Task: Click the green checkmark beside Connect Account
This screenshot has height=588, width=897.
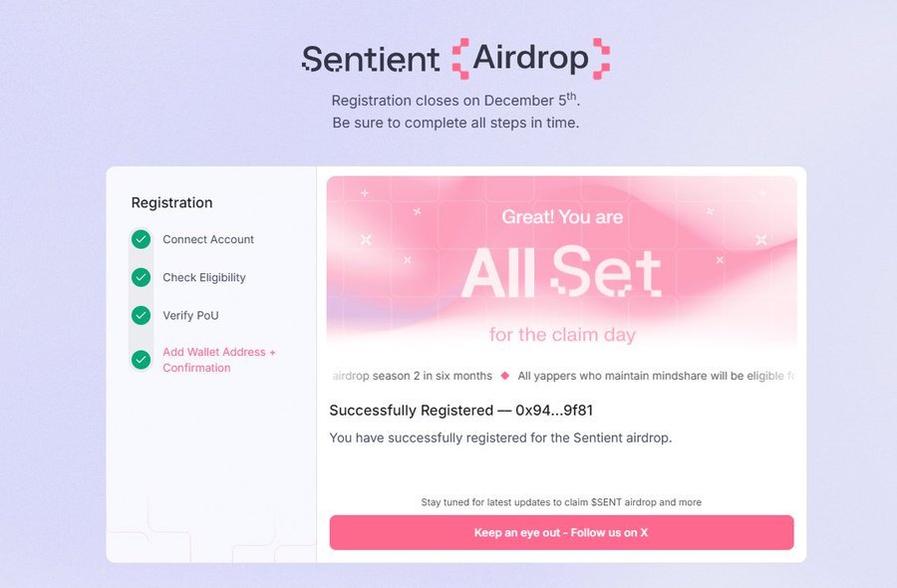Action: [142, 239]
